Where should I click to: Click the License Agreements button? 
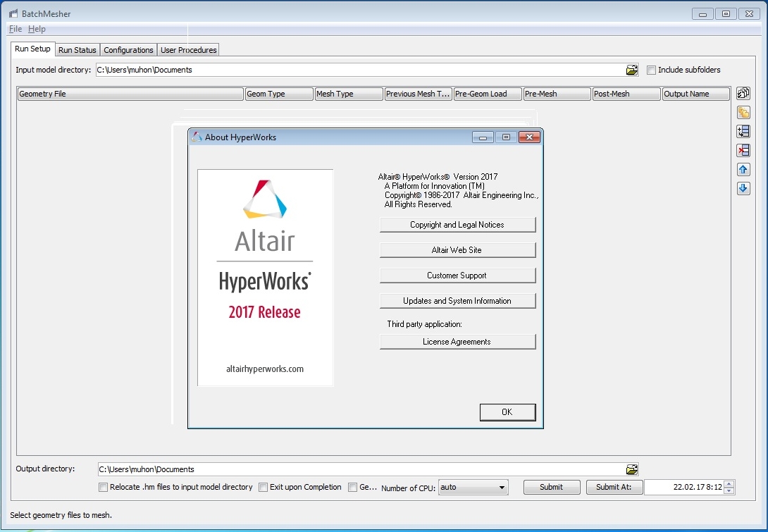click(x=457, y=342)
